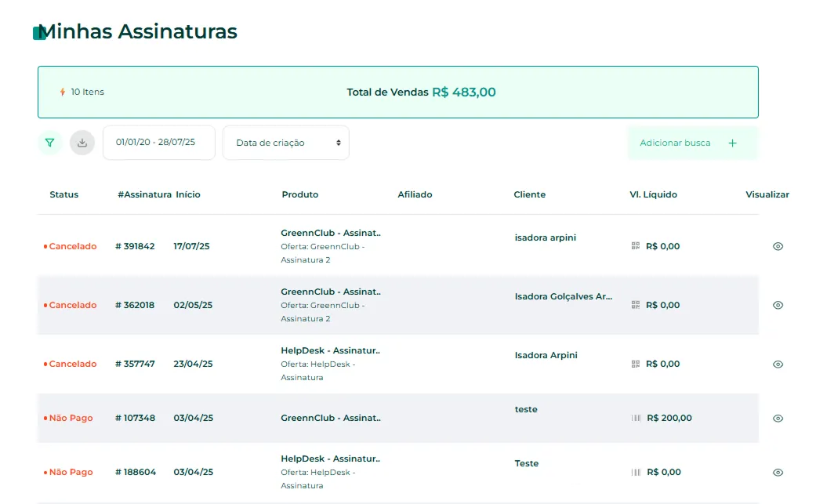Click the lightning icon beside 10 Itens

[x=63, y=92]
